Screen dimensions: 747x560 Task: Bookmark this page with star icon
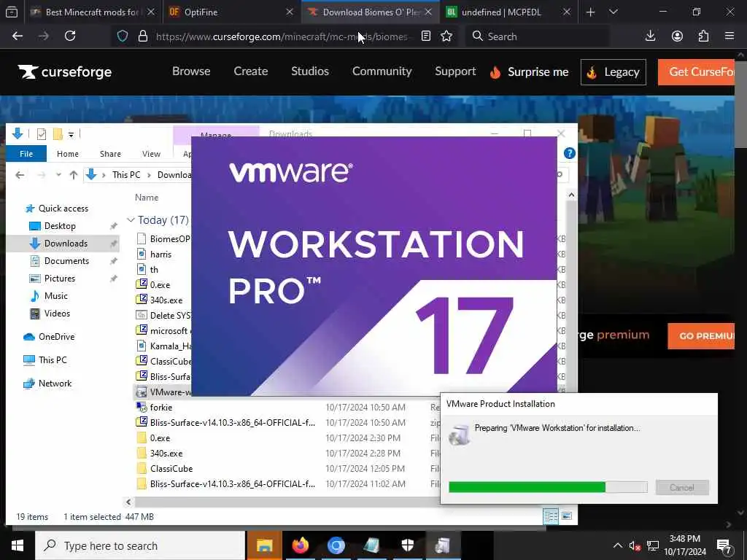(446, 36)
